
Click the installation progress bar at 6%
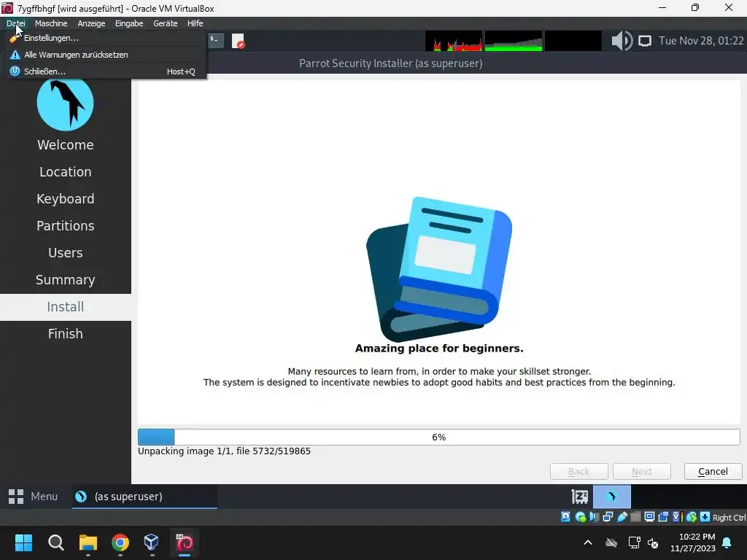point(438,437)
